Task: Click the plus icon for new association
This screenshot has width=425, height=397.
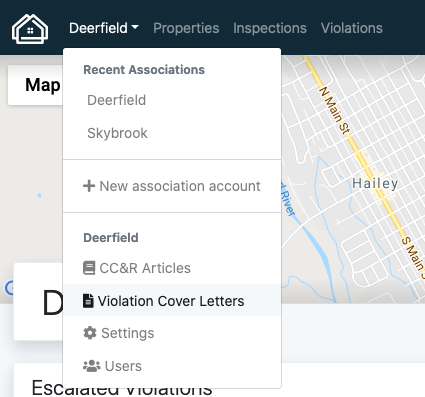Action: coord(89,186)
